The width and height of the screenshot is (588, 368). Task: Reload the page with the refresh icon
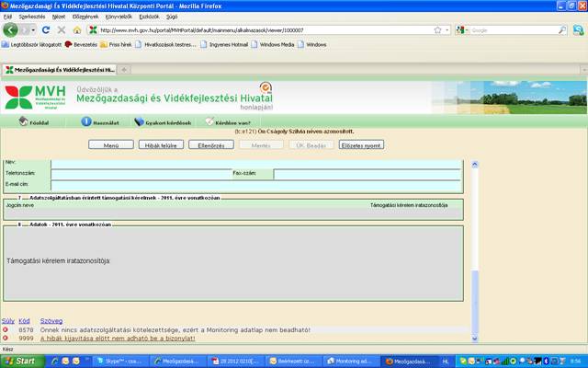pyautogui.click(x=46, y=30)
